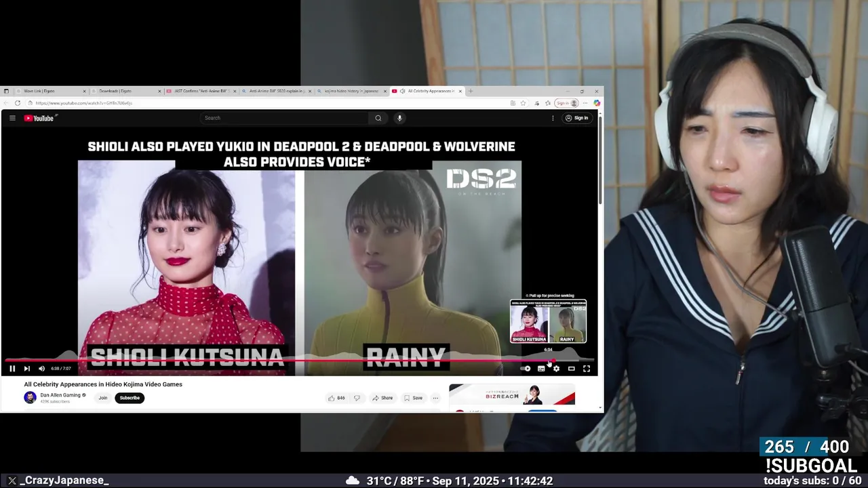Open browser tab actions menu icon
Image resolution: width=868 pixels, height=488 pixels.
(6, 91)
